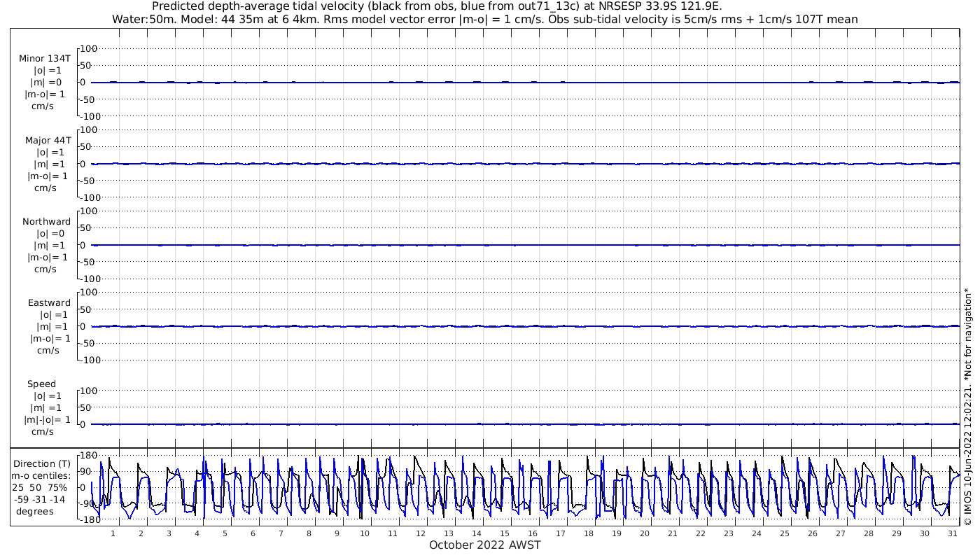Screen dimensions: 980x560
Task: Select the 'Major 44T' panel label
Action: click(x=47, y=140)
